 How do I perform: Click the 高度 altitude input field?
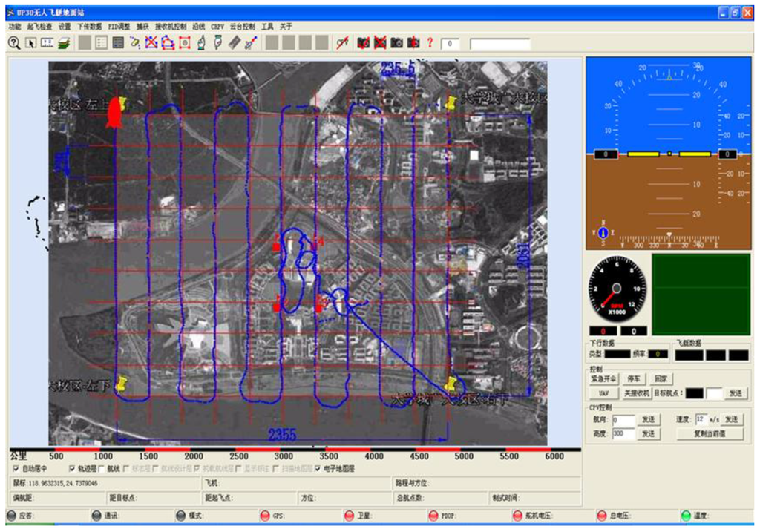coord(623,433)
